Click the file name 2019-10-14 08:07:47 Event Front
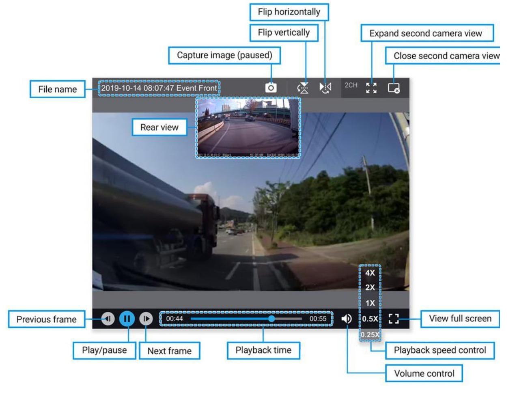This screenshot has width=532, height=401. pyautogui.click(x=159, y=88)
